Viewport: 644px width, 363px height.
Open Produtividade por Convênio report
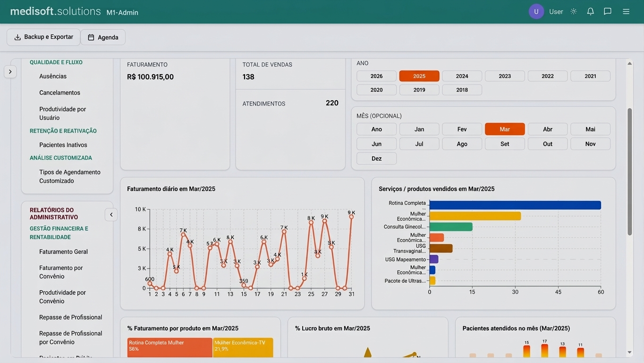pos(62,297)
